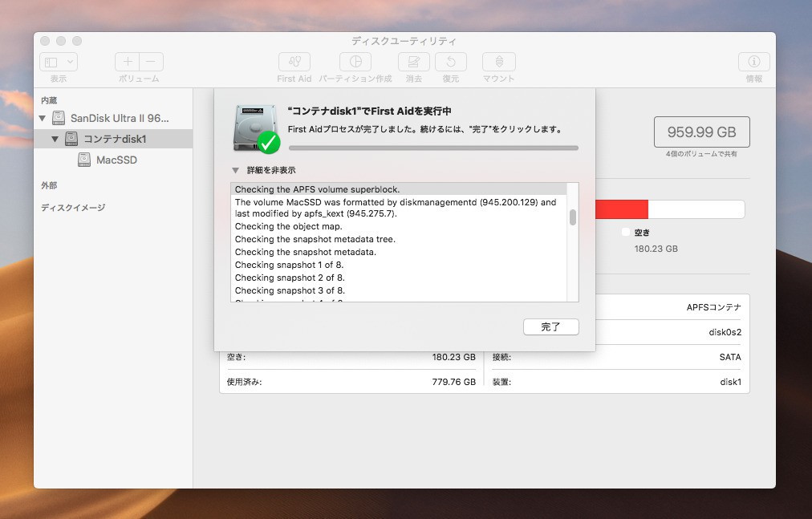The height and width of the screenshot is (519, 812).
Task: Click the APFSコンテナ type value
Action: pos(713,308)
